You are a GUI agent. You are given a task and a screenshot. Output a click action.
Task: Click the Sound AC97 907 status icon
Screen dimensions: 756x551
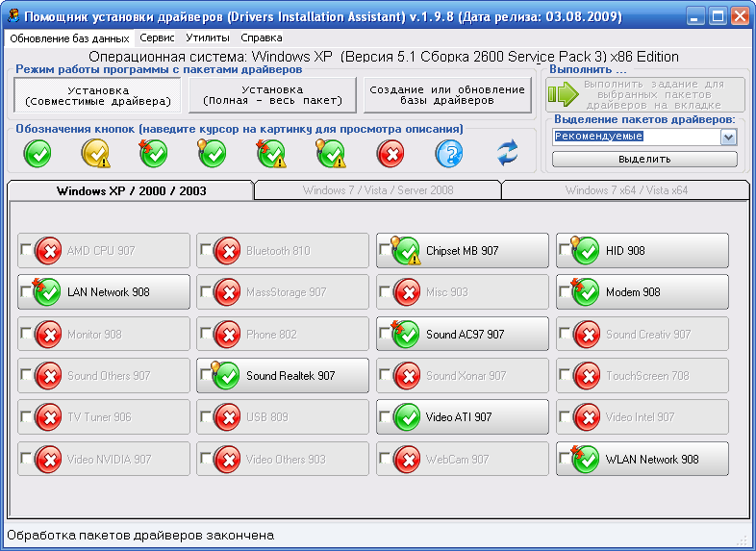pos(406,334)
